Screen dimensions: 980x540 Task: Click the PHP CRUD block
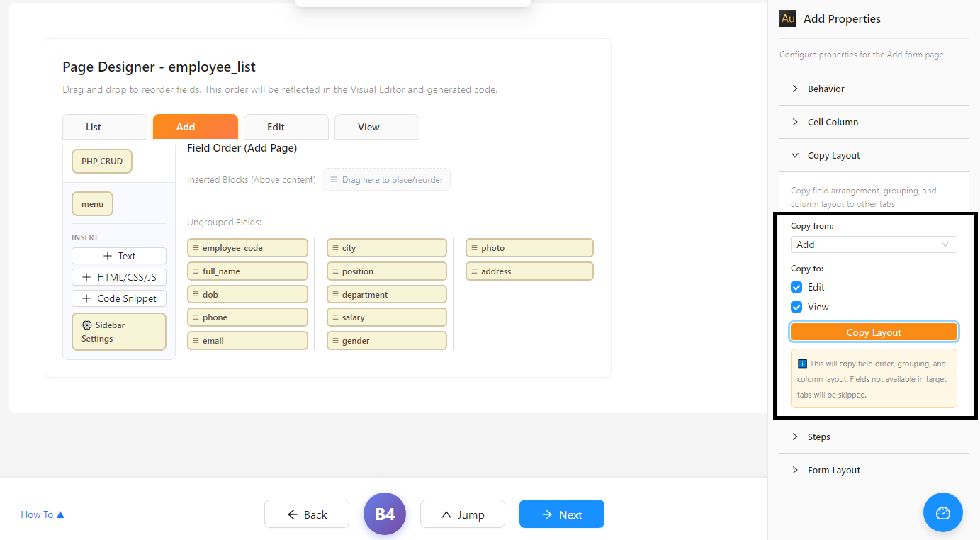(x=102, y=162)
